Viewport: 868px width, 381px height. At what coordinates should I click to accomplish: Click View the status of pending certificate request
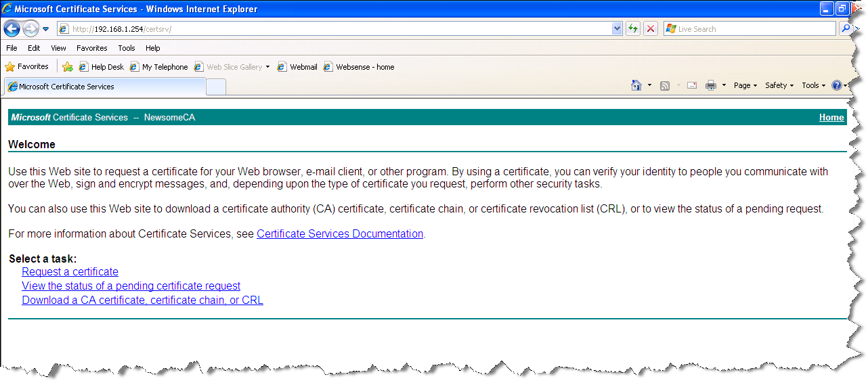(131, 286)
